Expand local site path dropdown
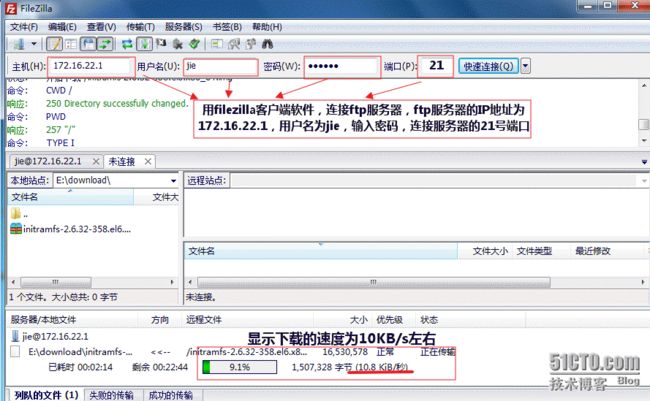The image size is (650, 401). pyautogui.click(x=173, y=180)
